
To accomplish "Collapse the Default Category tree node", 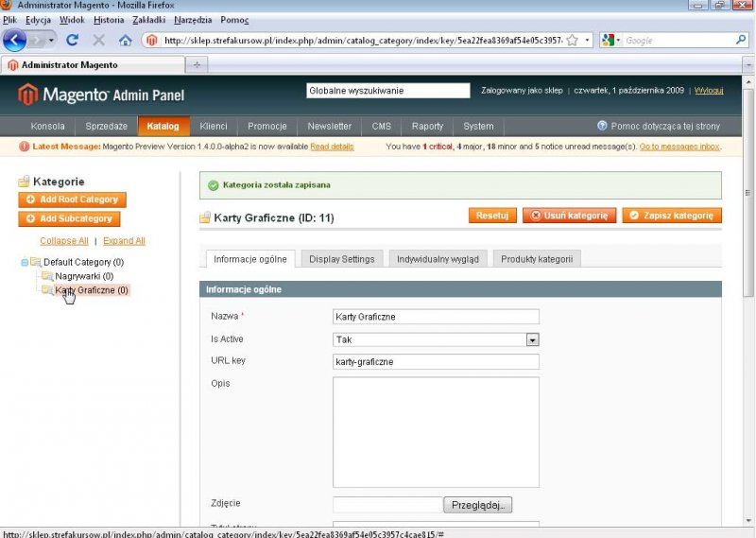I will coord(24,262).
